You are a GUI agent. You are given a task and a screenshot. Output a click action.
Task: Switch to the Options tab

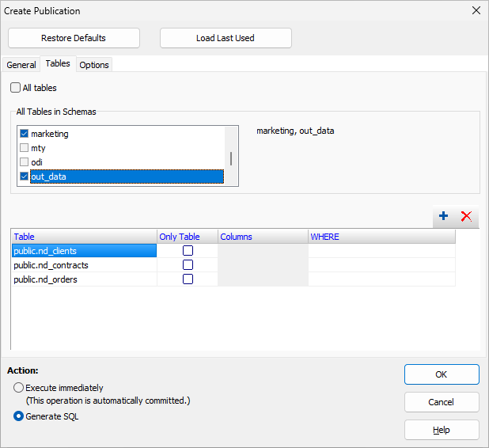coord(94,65)
